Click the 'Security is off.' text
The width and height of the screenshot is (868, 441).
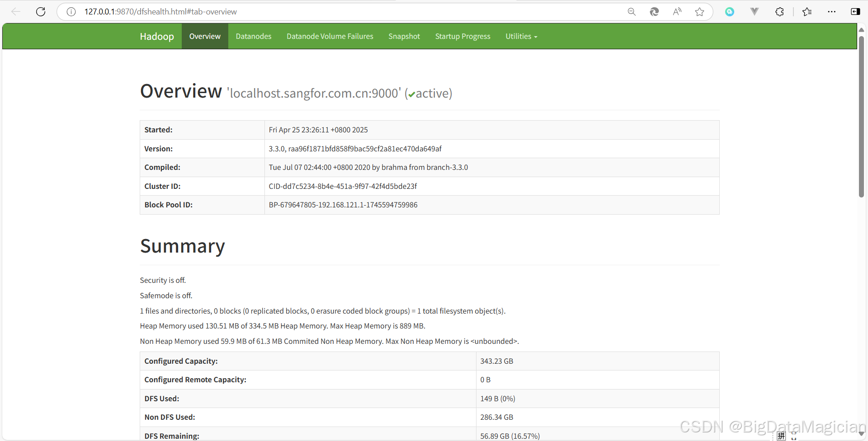[x=163, y=280]
